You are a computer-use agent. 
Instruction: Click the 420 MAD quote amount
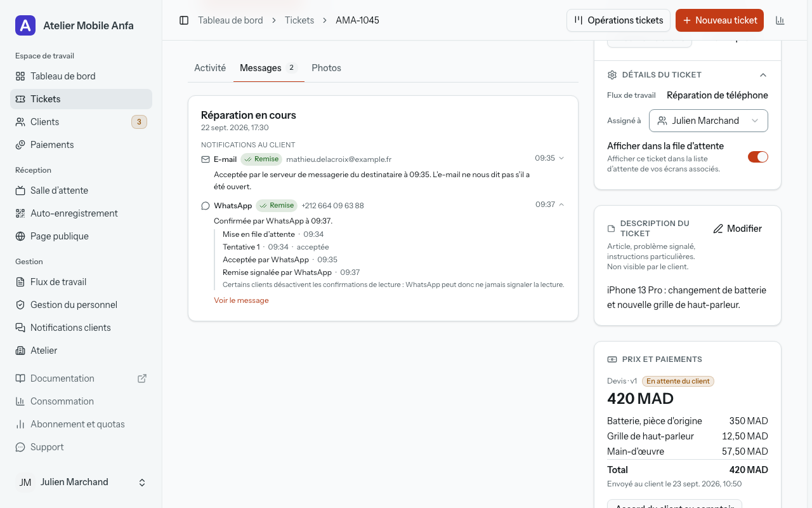(x=640, y=399)
